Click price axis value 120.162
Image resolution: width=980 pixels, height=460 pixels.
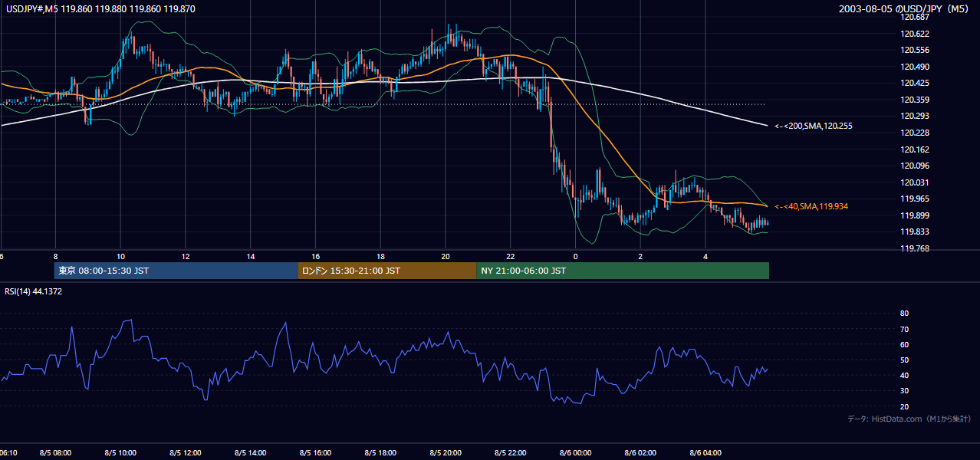pyautogui.click(x=916, y=149)
